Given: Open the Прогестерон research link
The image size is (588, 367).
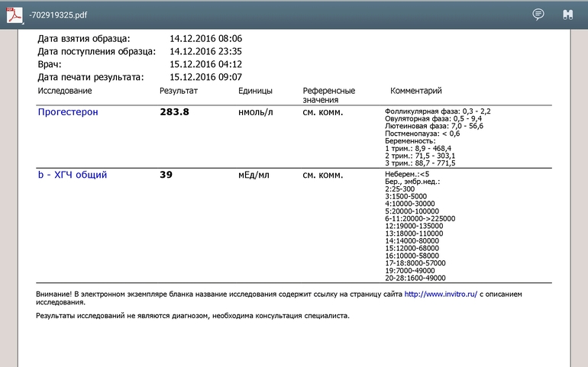Looking at the screenshot, I should 68,111.
